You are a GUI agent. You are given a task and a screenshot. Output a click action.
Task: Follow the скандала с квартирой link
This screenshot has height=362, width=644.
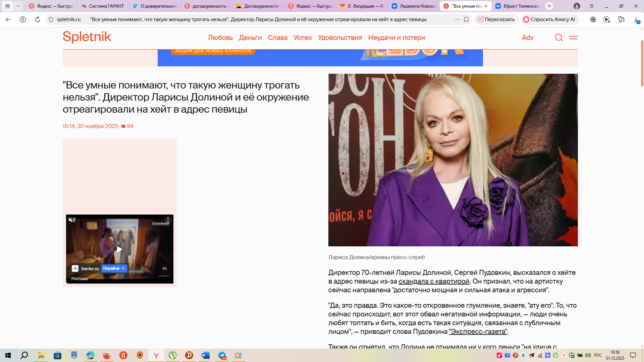coord(434,281)
